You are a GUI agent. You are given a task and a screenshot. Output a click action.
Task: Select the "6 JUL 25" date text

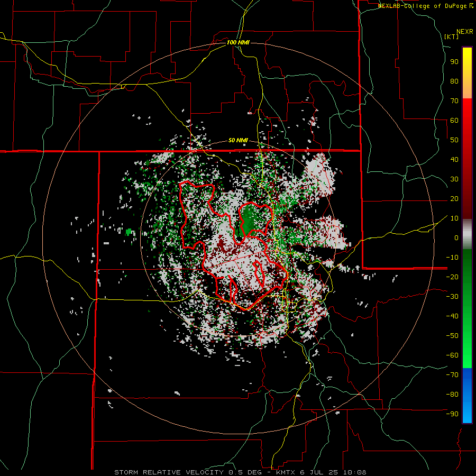(319, 472)
